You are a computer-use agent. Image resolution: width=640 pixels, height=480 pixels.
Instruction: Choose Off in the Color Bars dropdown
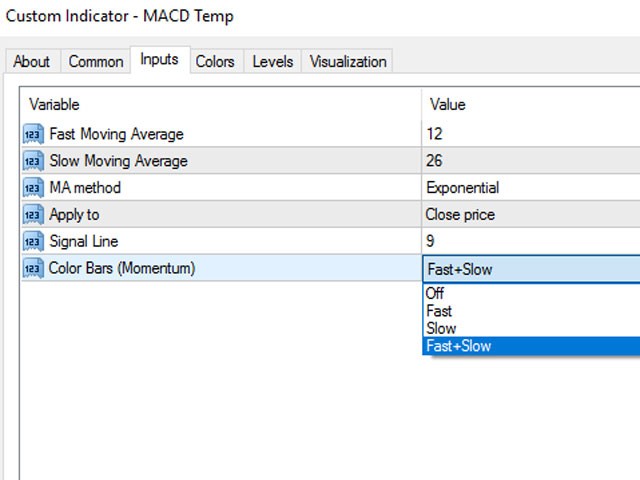coord(435,293)
